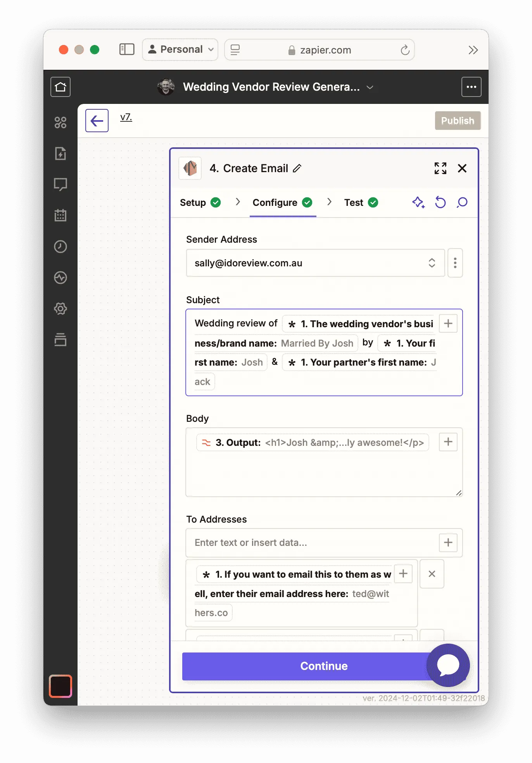This screenshot has height=763, width=532.
Task: Click the zapier.com address bar
Action: [320, 50]
